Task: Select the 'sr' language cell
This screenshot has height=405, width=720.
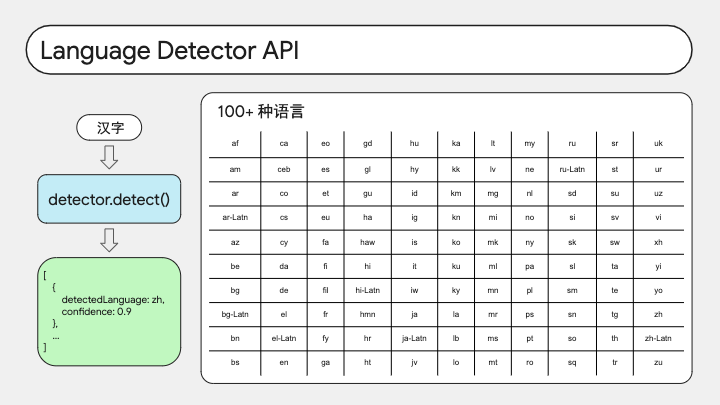Action: 615,143
